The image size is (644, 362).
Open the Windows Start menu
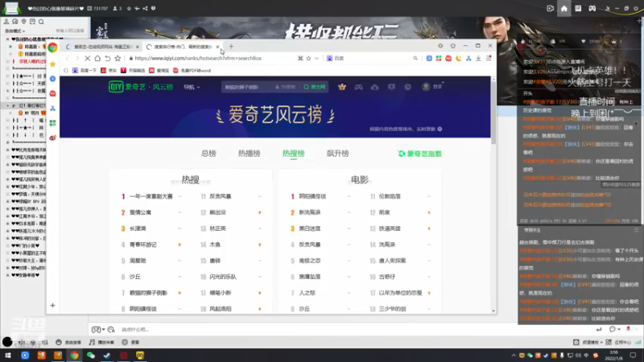pyautogui.click(x=8, y=355)
